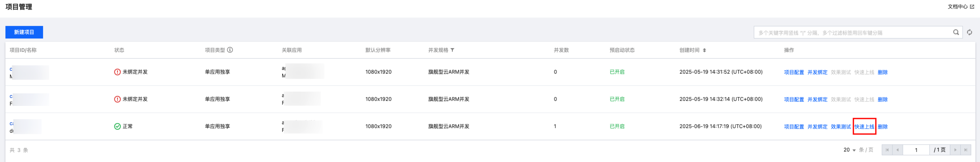
Task: Go to last page arrow
Action: point(965,150)
